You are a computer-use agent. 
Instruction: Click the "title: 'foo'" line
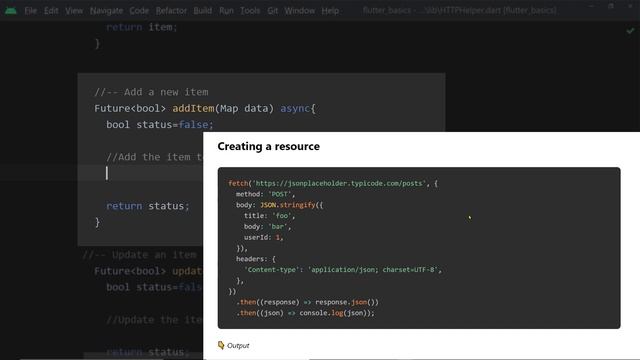click(269, 216)
